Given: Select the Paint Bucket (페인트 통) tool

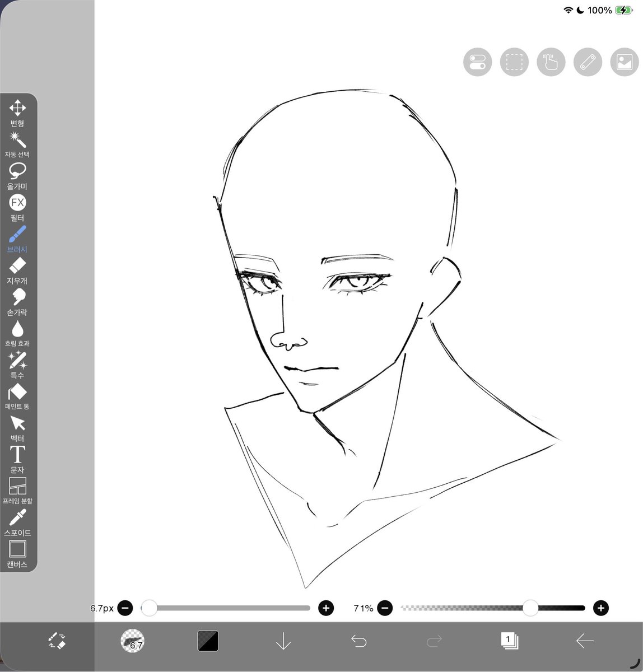Looking at the screenshot, I should (x=17, y=396).
